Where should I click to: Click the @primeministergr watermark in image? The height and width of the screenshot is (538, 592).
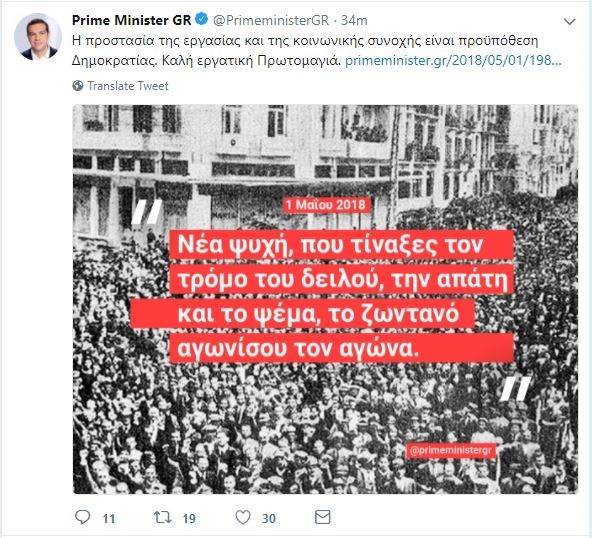coord(450,450)
